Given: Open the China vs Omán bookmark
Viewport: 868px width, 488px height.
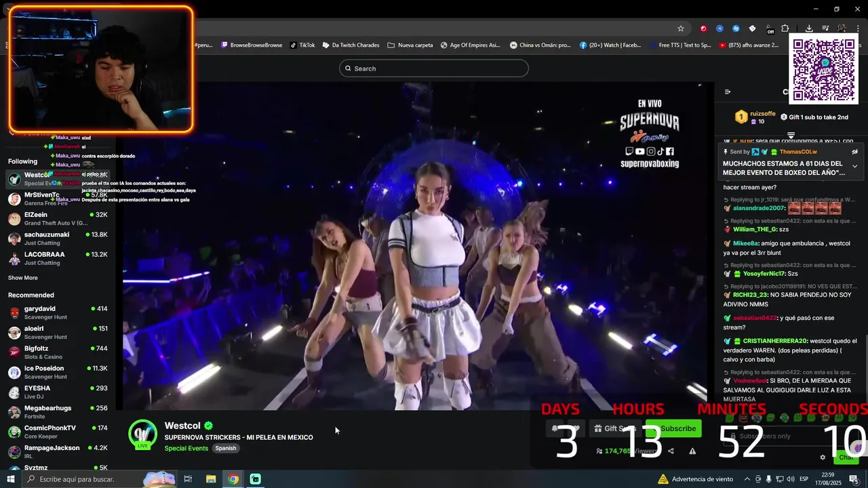Looking at the screenshot, I should [540, 45].
